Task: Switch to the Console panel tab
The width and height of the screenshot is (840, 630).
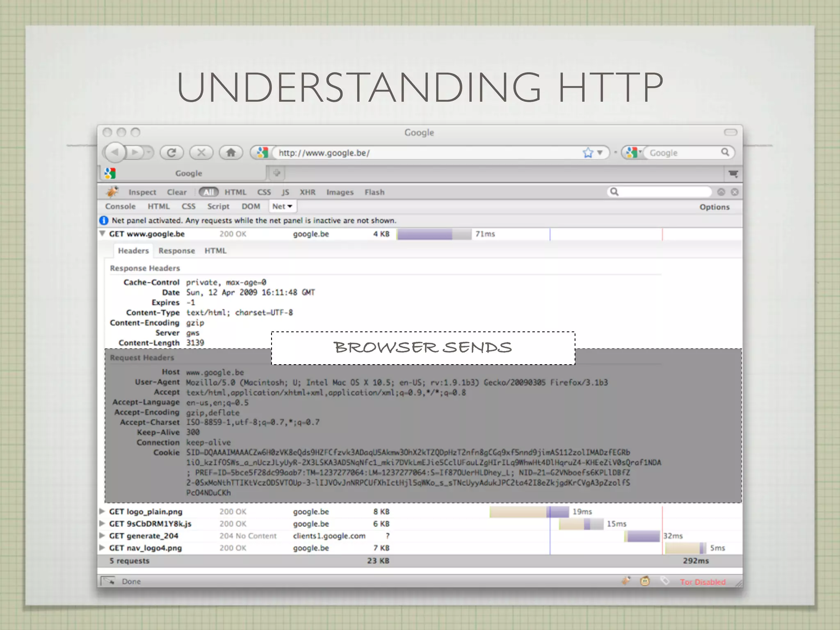Action: (x=120, y=206)
